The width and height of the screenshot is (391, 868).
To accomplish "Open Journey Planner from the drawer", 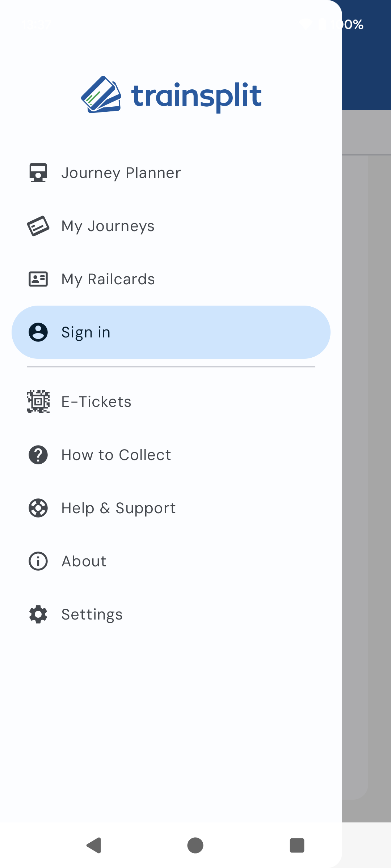I will coord(121,173).
